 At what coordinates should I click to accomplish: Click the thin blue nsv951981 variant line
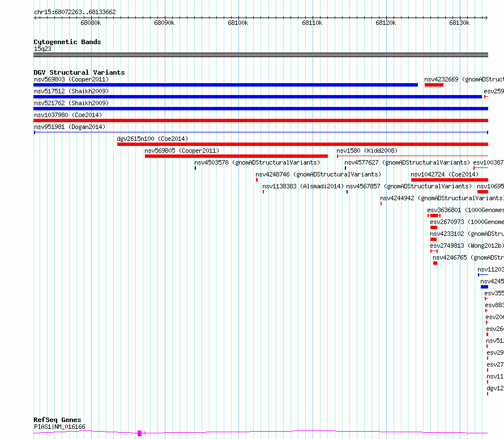(x=261, y=132)
